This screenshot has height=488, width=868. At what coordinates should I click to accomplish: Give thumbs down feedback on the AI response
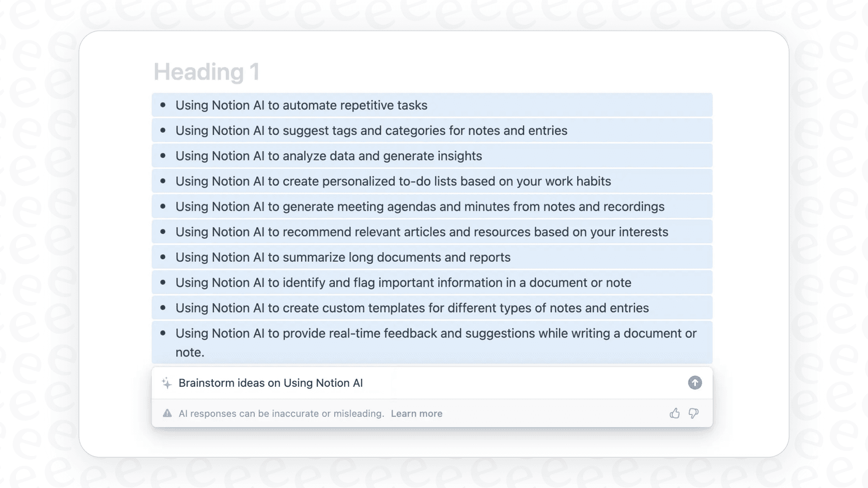point(693,413)
